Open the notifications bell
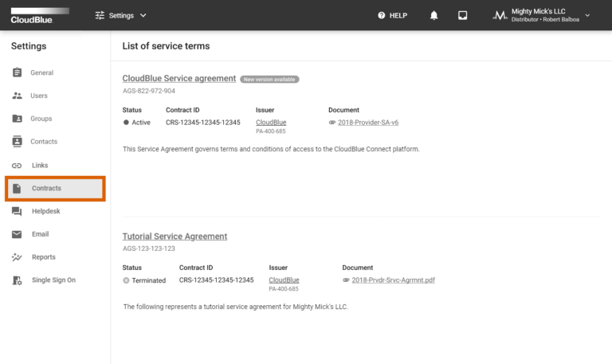 (433, 15)
